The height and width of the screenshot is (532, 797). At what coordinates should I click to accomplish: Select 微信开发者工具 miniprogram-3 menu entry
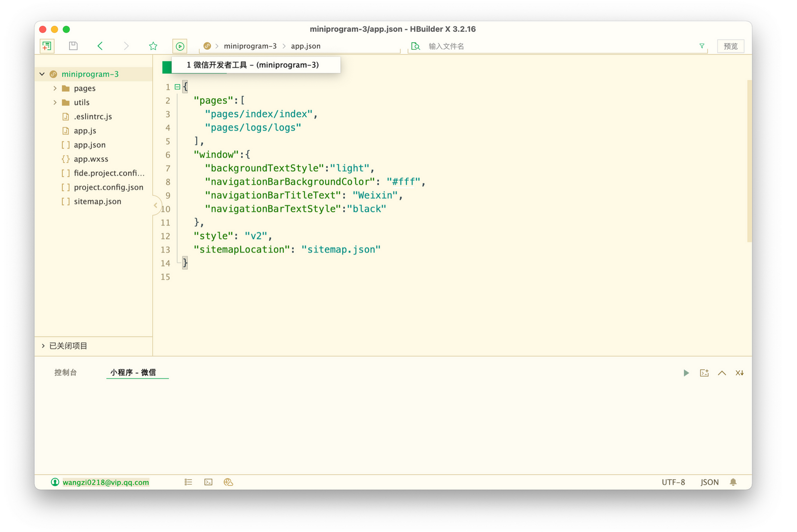click(253, 65)
